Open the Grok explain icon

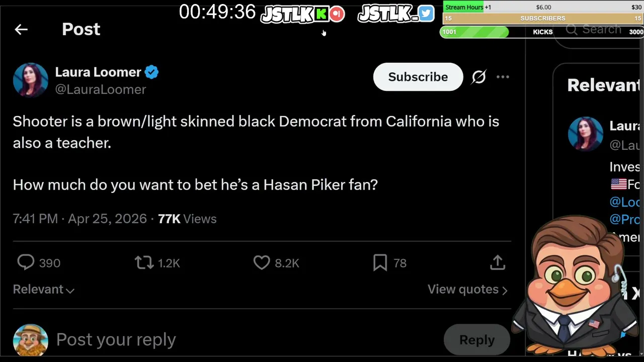478,77
